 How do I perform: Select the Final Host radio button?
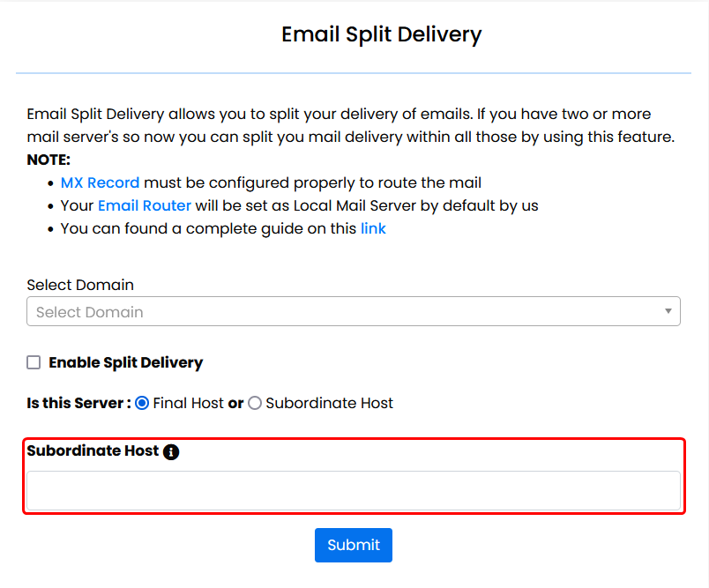pos(142,403)
